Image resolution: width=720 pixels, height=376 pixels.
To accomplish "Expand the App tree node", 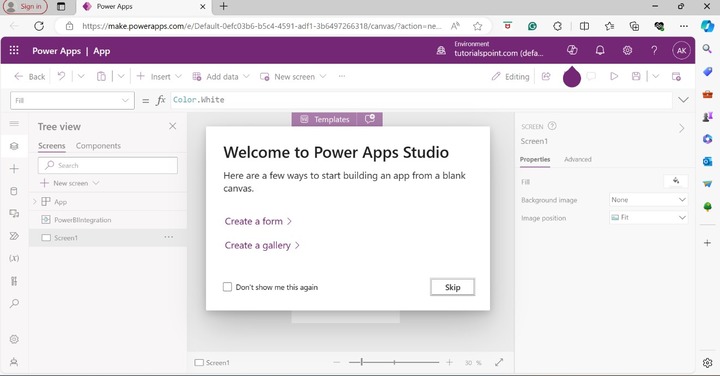I will click(x=35, y=202).
